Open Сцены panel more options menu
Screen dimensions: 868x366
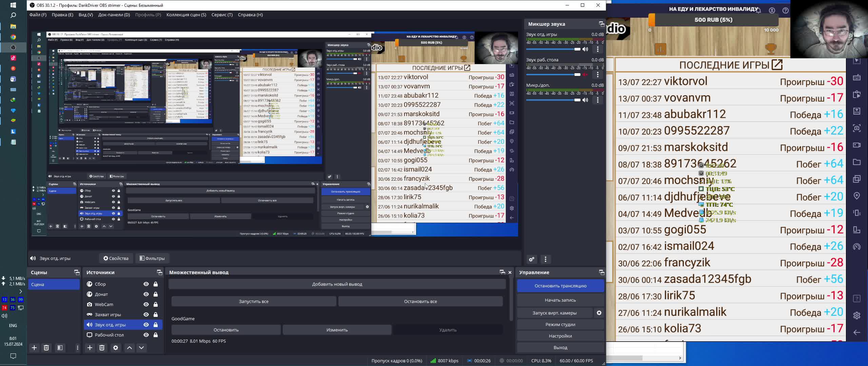tap(78, 348)
